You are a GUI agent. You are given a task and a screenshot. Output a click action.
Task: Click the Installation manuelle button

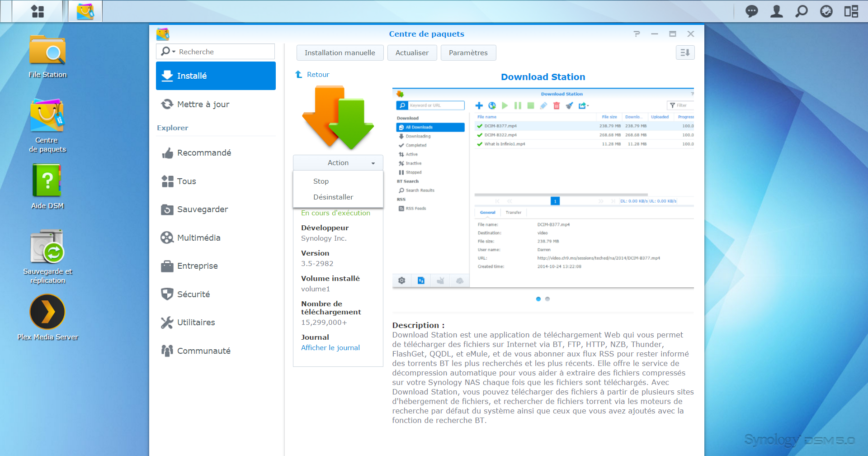point(340,53)
